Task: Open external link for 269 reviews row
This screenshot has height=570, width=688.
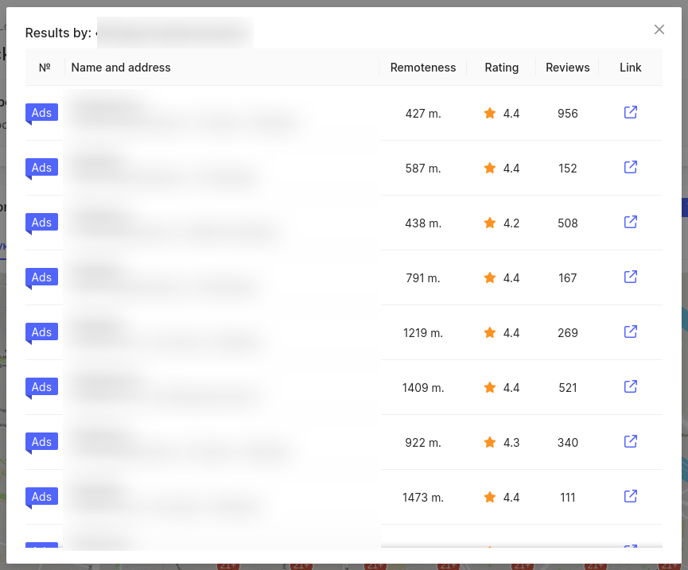Action: [x=630, y=332]
